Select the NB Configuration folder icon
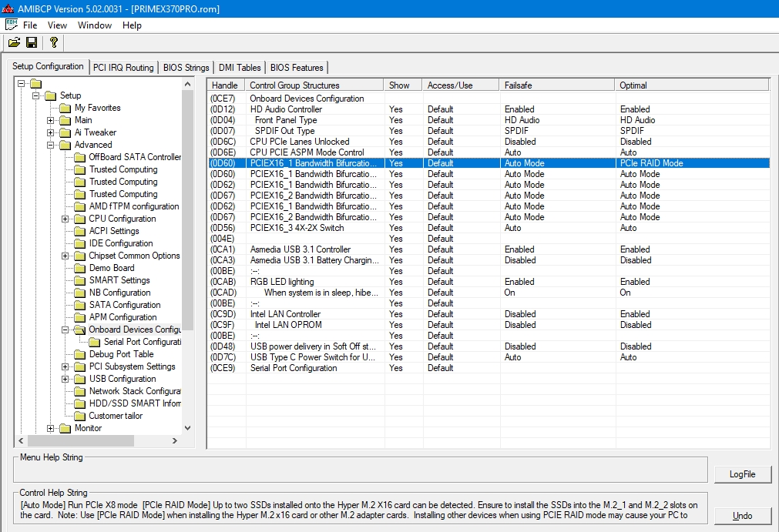The width and height of the screenshot is (779, 532). pyautogui.click(x=79, y=293)
